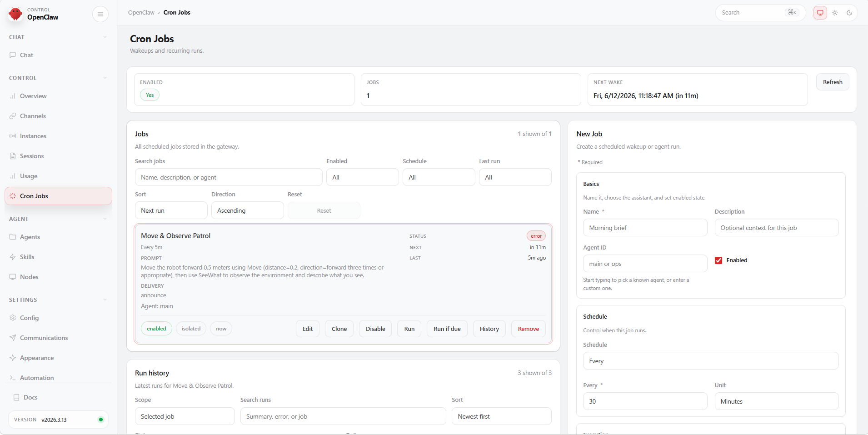868x435 pixels.
Task: Uncheck the Enabled checkbox for new job
Action: [x=718, y=260]
